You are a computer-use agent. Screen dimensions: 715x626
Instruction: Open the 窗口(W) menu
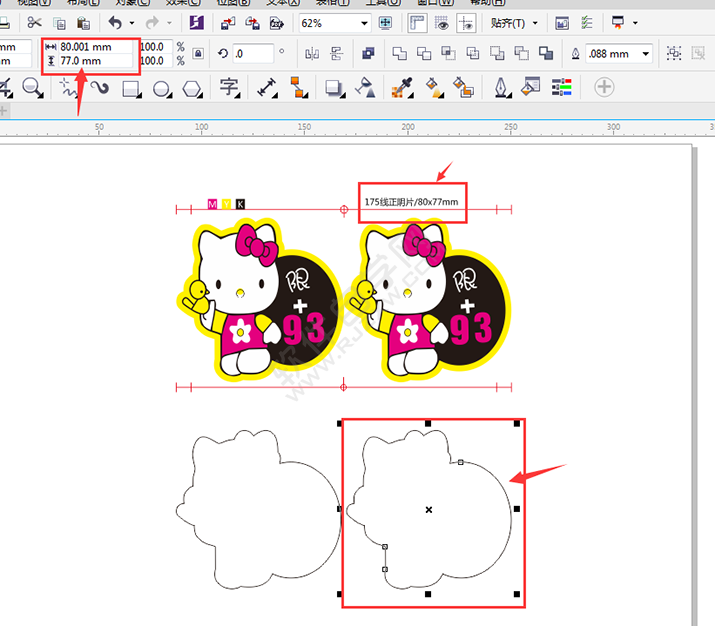click(x=436, y=2)
